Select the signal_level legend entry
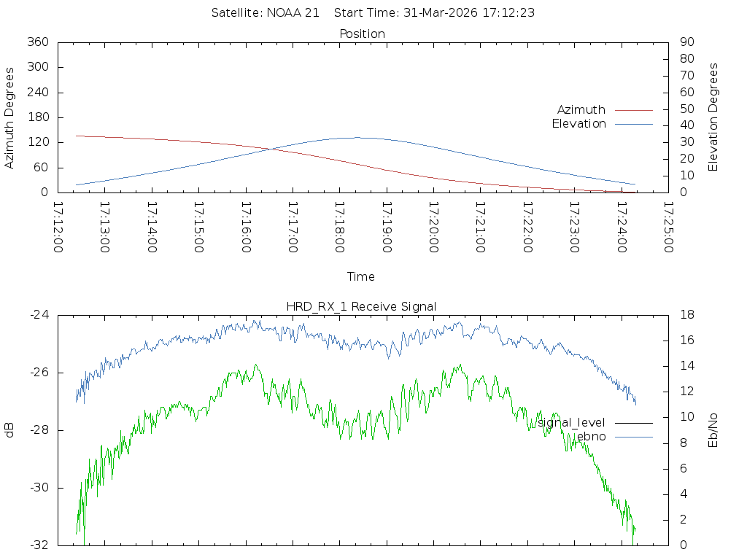This screenshot has height=560, width=747. [x=571, y=422]
